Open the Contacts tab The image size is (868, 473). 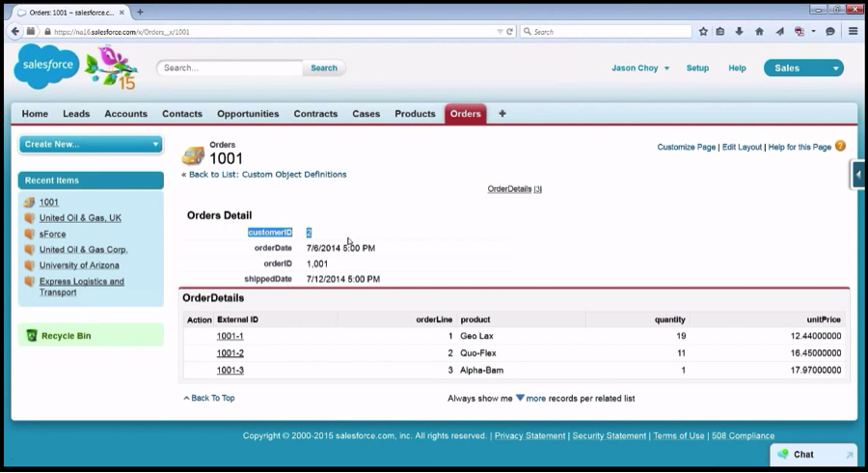click(x=182, y=114)
